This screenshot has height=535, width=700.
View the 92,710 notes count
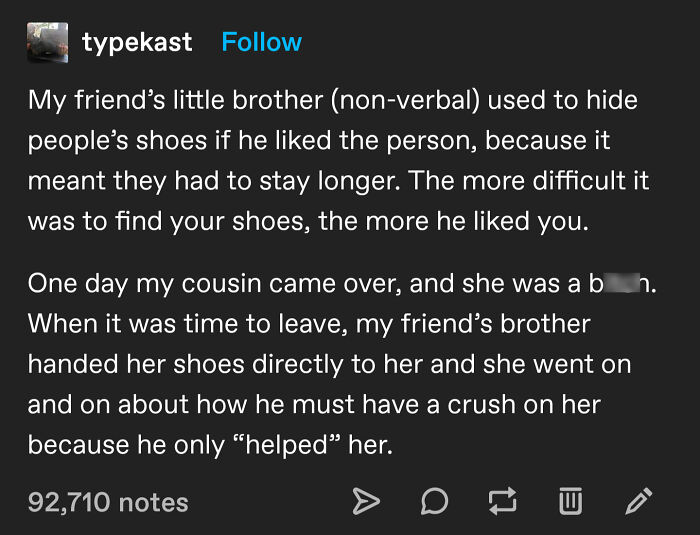[x=108, y=501]
